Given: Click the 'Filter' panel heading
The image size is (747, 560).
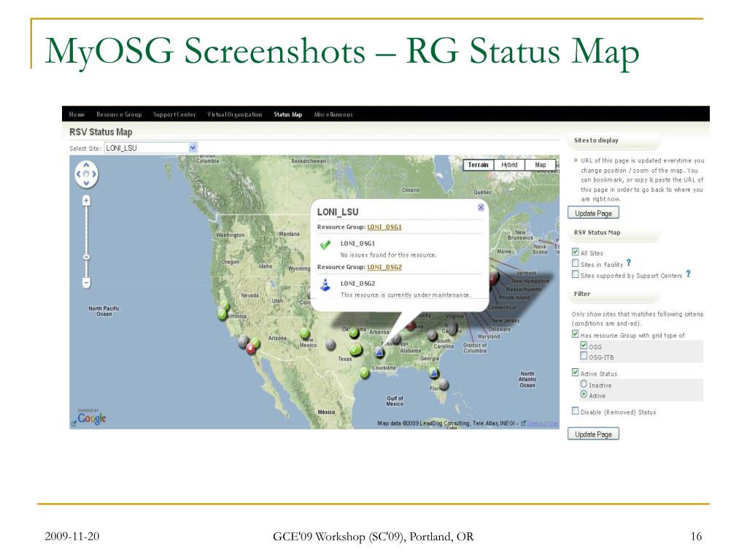Looking at the screenshot, I should (582, 294).
